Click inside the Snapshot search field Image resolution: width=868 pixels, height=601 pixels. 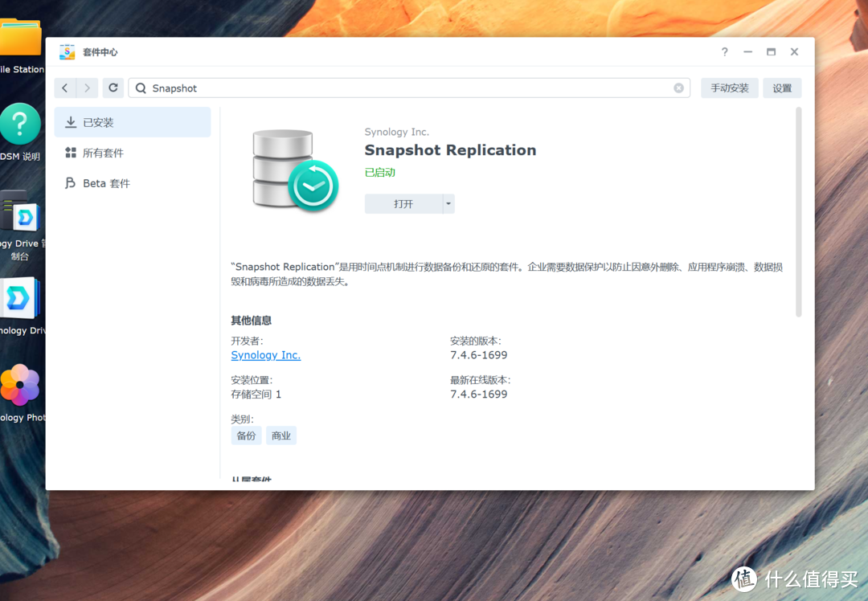click(x=321, y=88)
